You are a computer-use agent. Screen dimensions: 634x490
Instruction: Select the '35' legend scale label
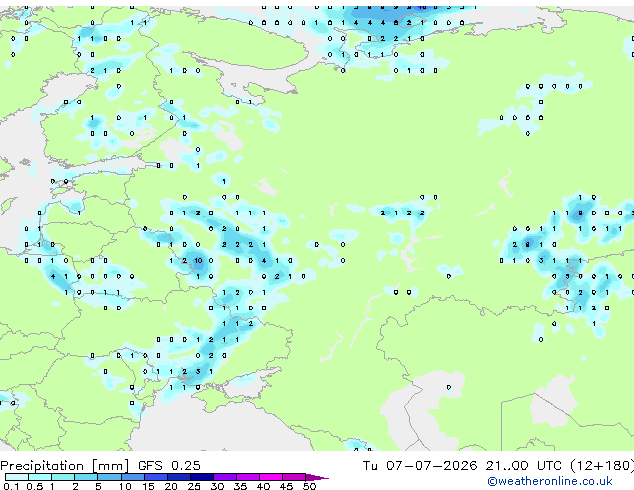[240, 486]
